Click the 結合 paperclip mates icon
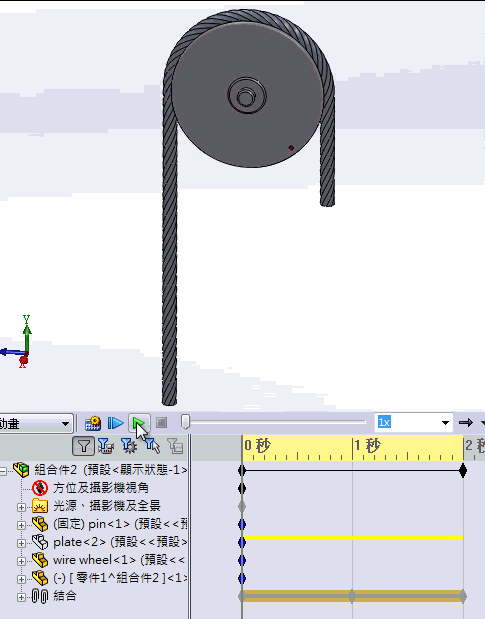Image resolution: width=485 pixels, height=619 pixels. 40,596
